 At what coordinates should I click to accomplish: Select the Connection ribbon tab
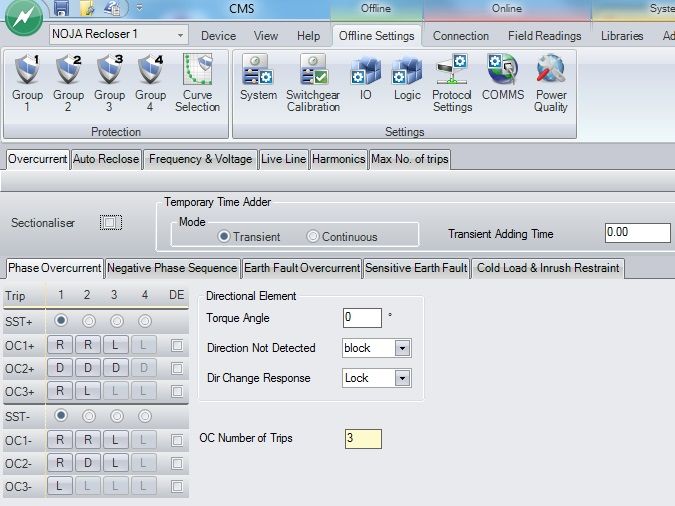pos(461,36)
